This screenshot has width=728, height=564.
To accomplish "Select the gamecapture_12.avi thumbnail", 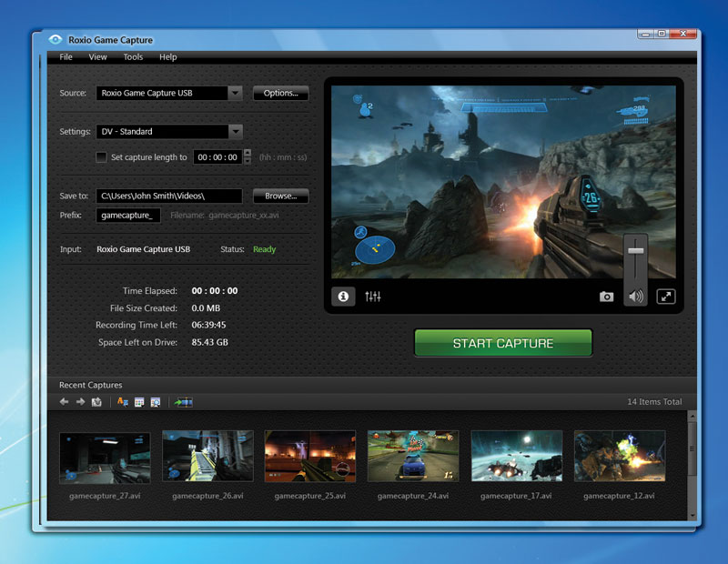I will 620,456.
